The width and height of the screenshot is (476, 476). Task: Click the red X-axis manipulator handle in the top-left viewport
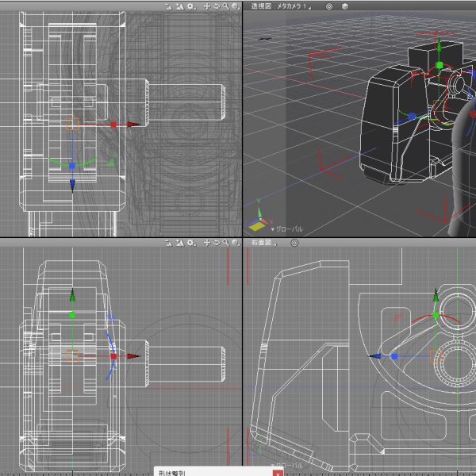113,125
